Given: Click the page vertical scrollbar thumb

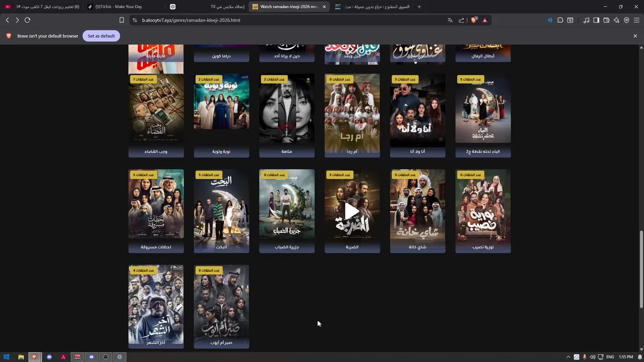Looking at the screenshot, I should (641, 269).
